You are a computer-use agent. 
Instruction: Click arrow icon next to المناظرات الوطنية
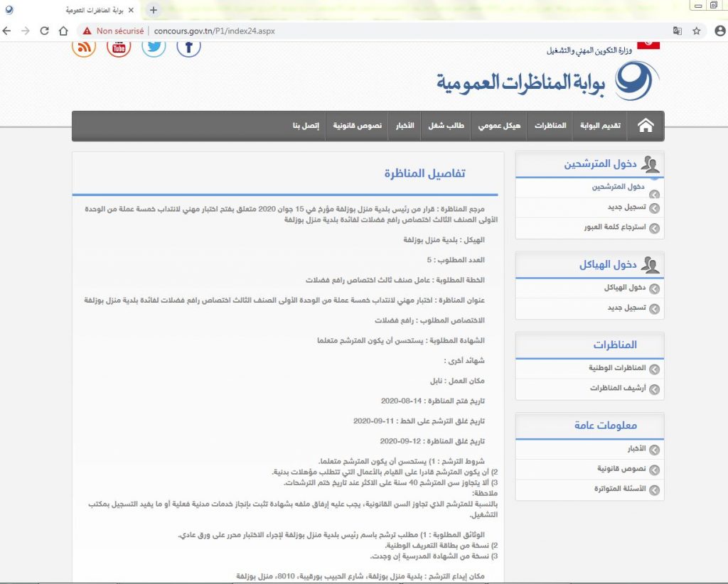coord(655,369)
